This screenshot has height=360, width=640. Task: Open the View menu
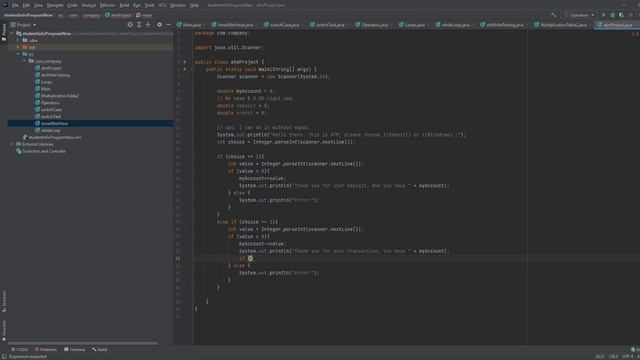[38, 5]
